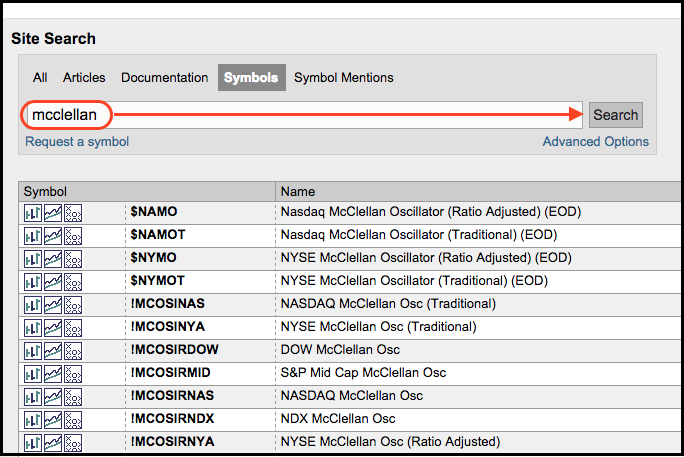This screenshot has height=457, width=684.
Task: Click name DOW McClellan Osc
Action: (x=340, y=350)
